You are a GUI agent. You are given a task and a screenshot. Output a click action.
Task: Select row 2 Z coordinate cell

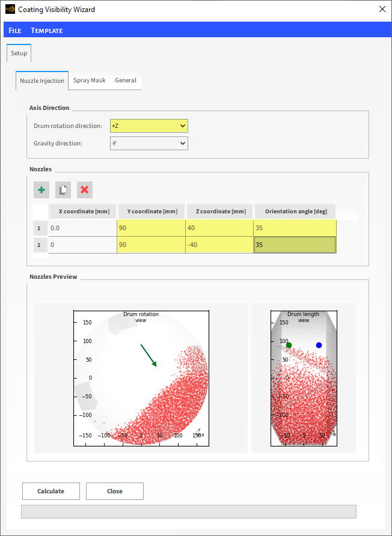pyautogui.click(x=219, y=245)
